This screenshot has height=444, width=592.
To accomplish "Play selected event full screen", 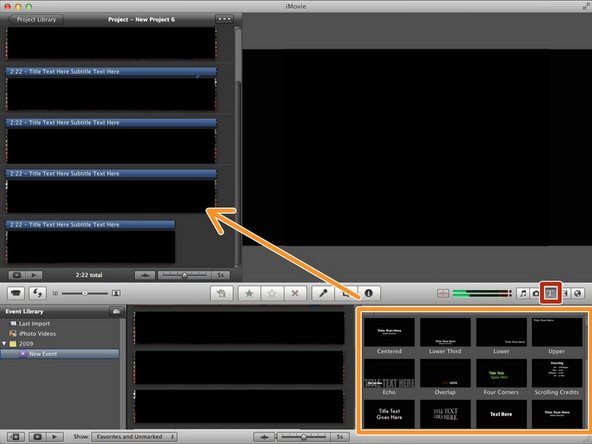I will (37, 437).
